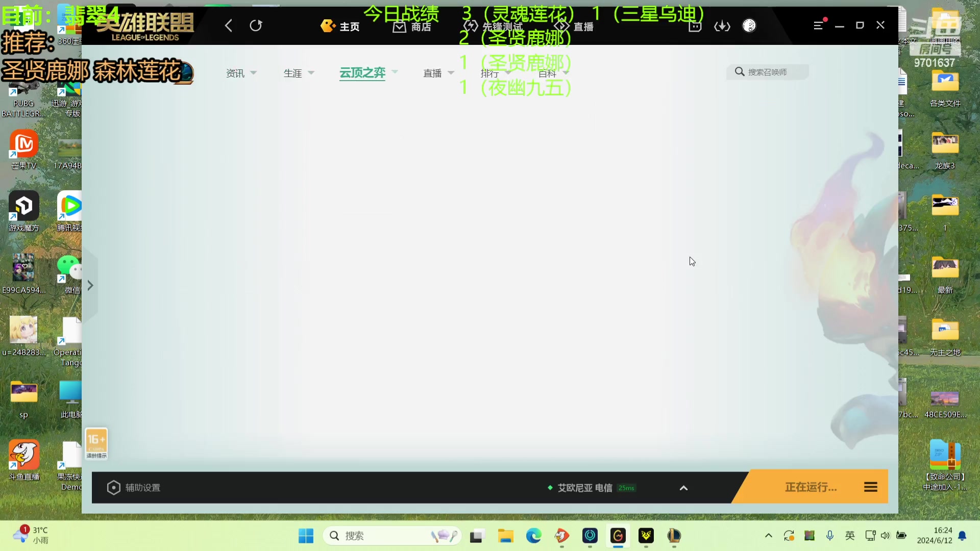Open the summoner avatar profile

pos(749,26)
